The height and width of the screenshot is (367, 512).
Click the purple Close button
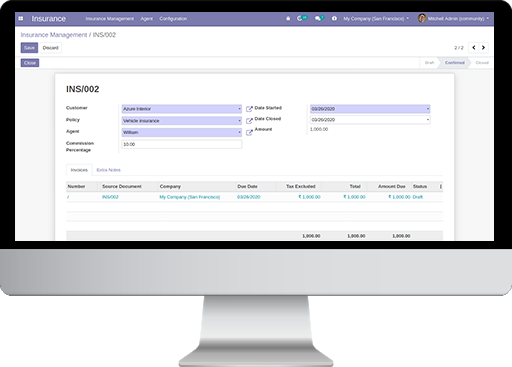pos(30,63)
